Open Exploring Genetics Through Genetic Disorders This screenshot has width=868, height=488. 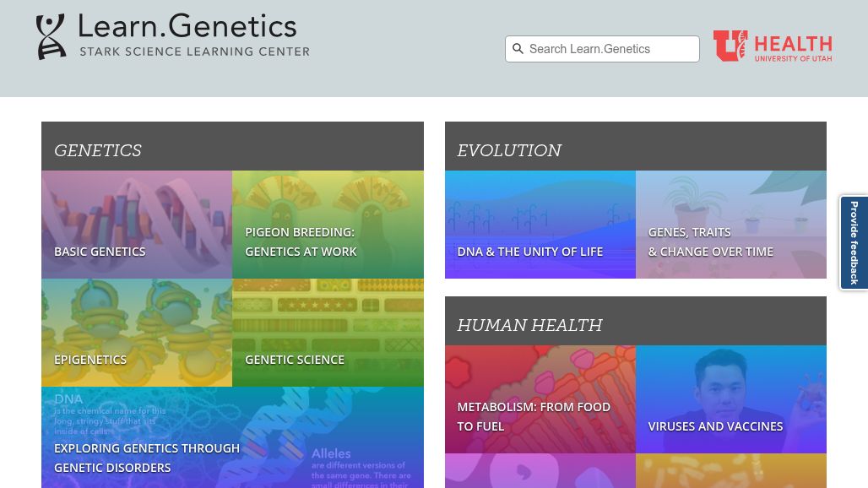(232, 437)
